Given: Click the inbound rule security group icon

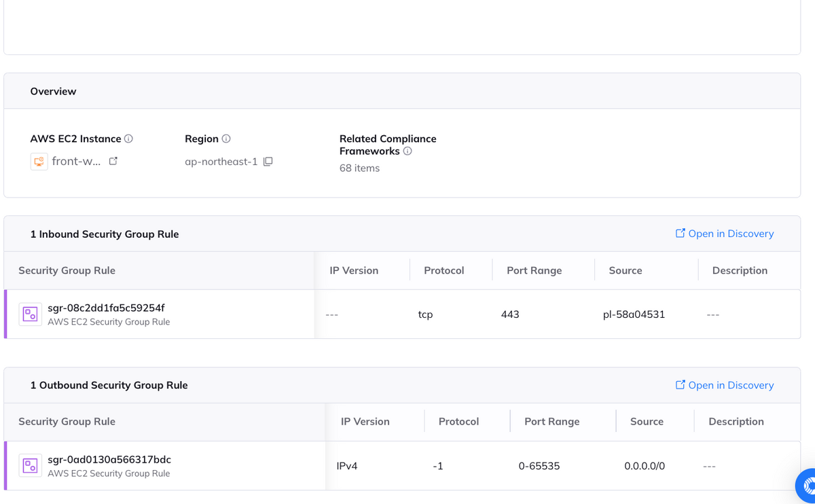Looking at the screenshot, I should click(30, 314).
